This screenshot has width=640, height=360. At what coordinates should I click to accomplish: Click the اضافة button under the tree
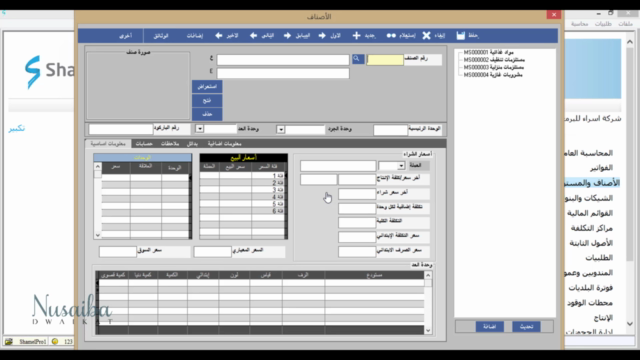tap(489, 327)
